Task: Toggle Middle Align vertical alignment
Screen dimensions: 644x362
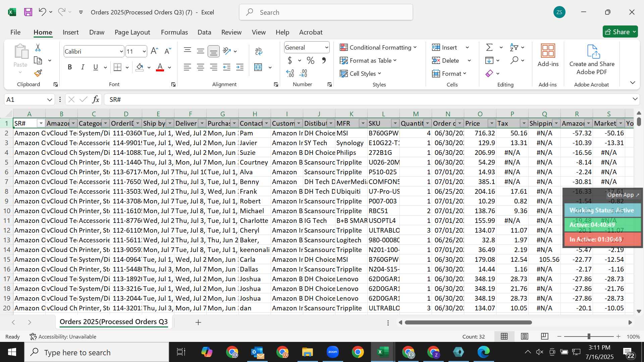Action: [201, 51]
